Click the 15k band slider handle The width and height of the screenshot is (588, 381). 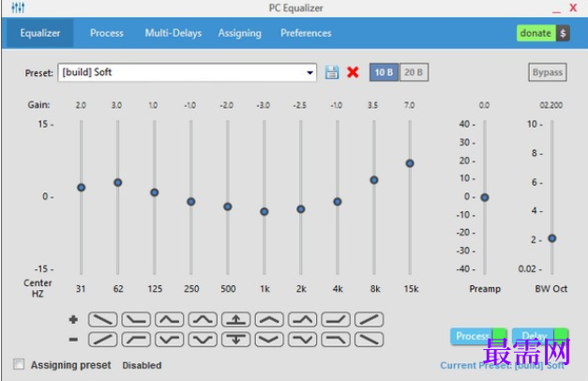pos(410,163)
